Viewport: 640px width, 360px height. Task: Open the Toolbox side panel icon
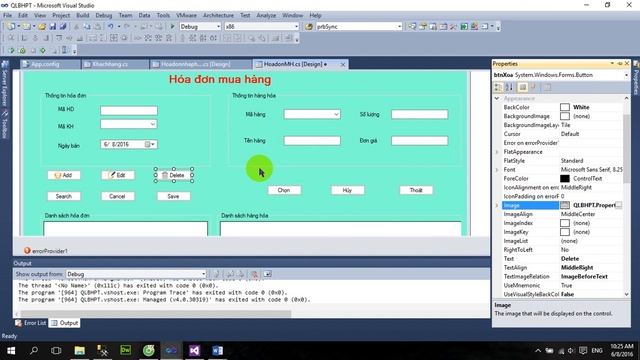click(x=5, y=124)
